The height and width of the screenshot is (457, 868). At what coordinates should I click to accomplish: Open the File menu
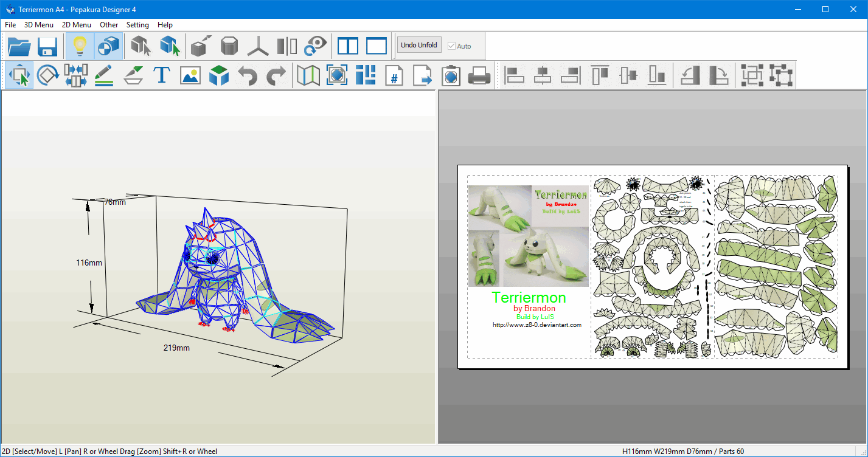(10, 25)
